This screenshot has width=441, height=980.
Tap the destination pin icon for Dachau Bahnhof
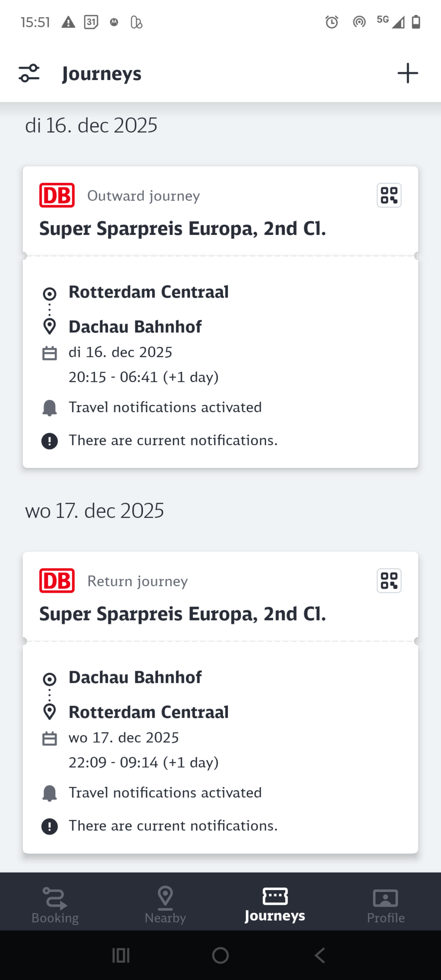pyautogui.click(x=50, y=326)
